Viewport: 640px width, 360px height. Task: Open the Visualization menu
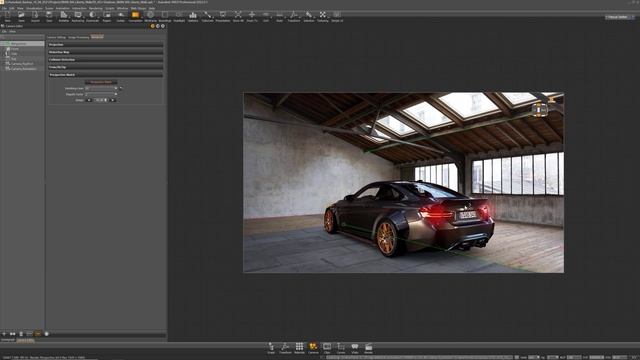coord(34,8)
